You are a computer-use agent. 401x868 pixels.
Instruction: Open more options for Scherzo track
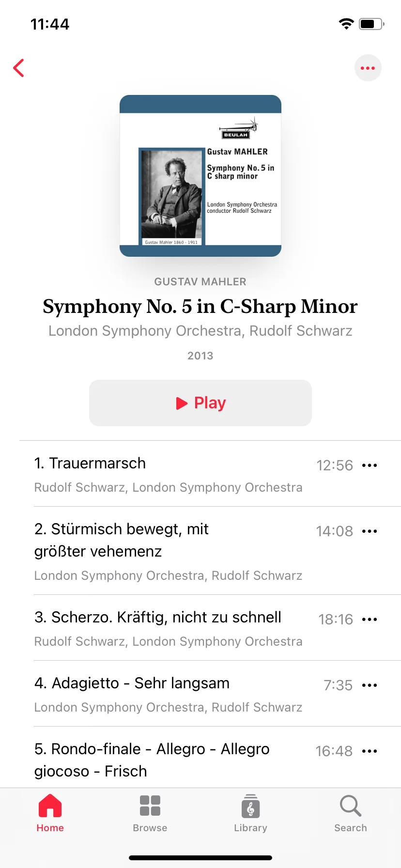[x=370, y=620]
